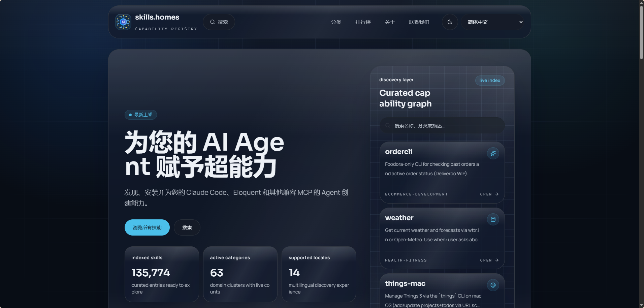Click the 最新上架 badge
The width and height of the screenshot is (644, 308).
141,115
